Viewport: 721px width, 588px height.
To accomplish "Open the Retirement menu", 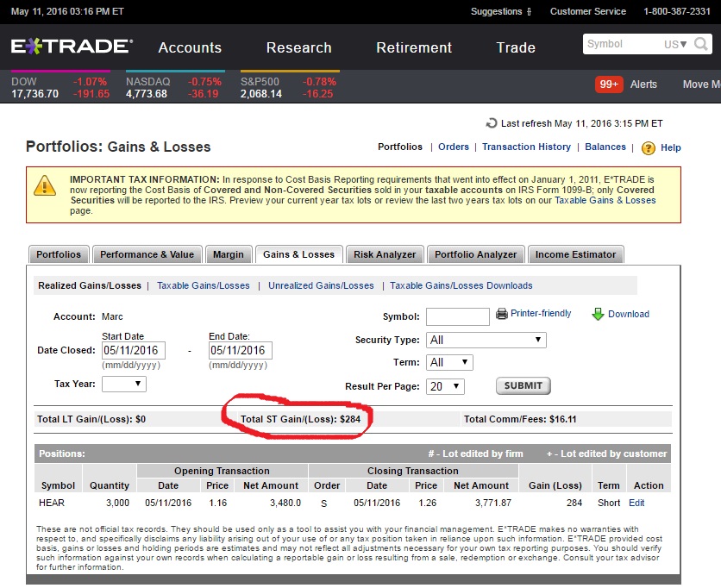I will pos(414,47).
